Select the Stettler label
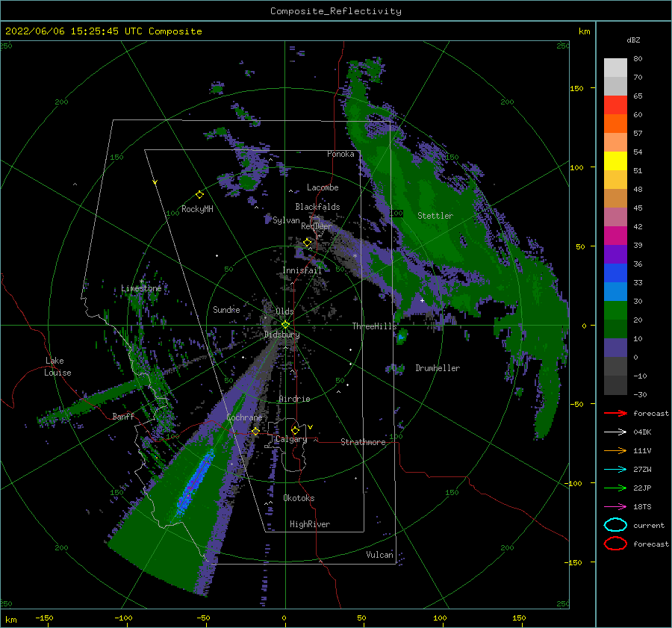Viewport: 672px width, 628px height. tap(435, 216)
